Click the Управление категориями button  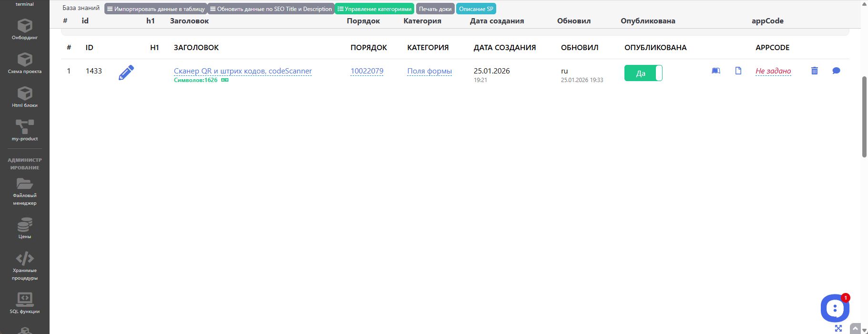point(374,9)
